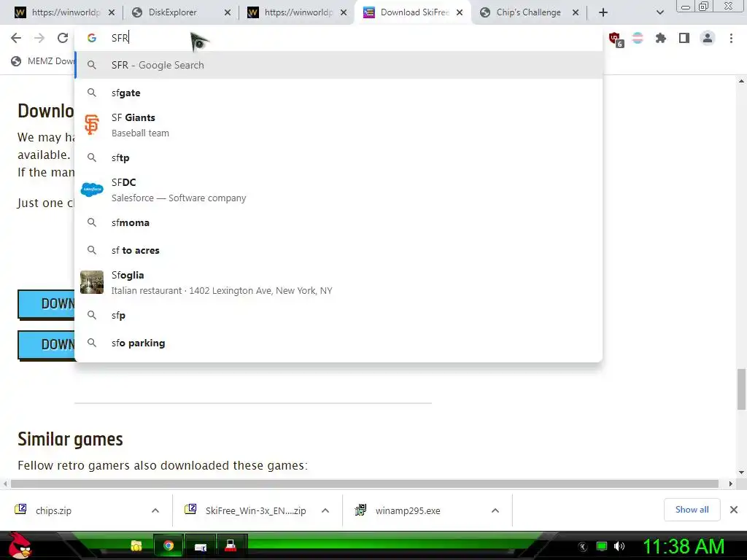
Task: Select the 'SFR - Google Search' suggestion
Action: (338, 65)
